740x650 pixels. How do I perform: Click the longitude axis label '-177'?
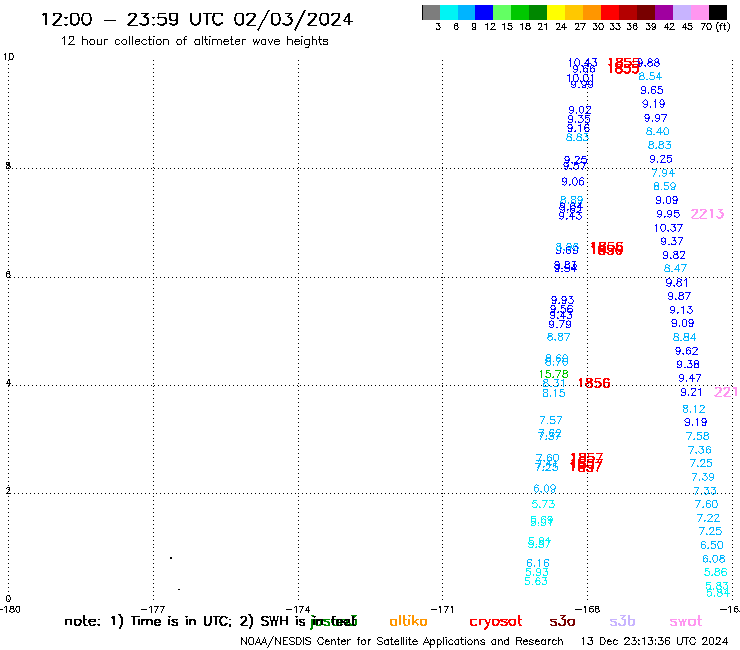pyautogui.click(x=153, y=610)
